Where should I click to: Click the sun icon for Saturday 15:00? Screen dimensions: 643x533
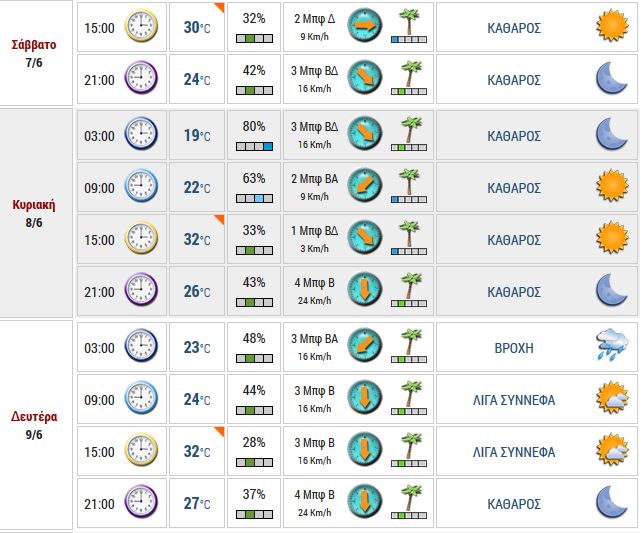pos(609,26)
